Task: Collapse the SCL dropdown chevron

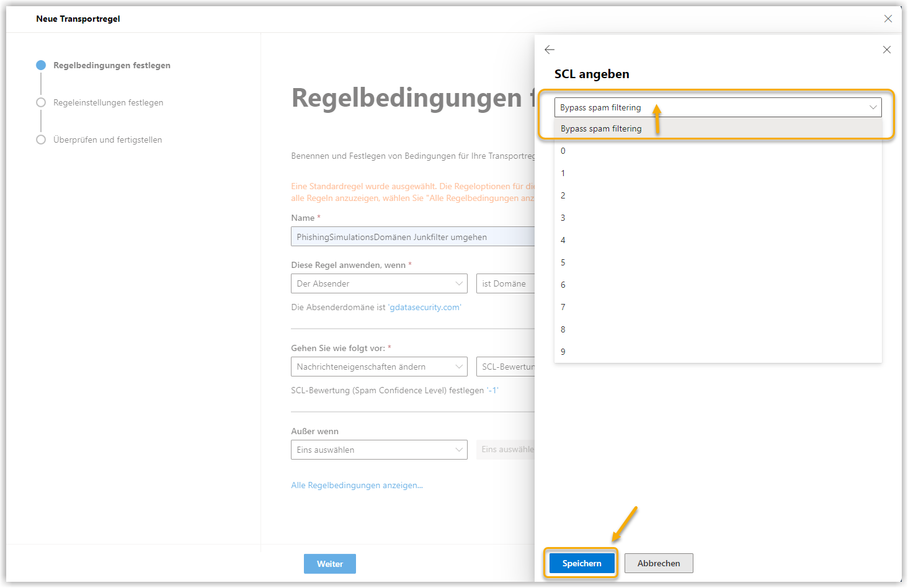Action: point(873,107)
